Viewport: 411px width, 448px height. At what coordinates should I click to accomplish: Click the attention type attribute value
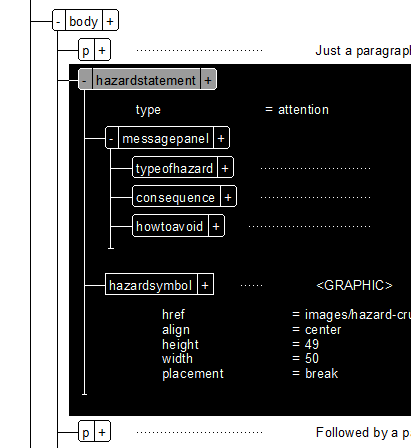coord(303,110)
